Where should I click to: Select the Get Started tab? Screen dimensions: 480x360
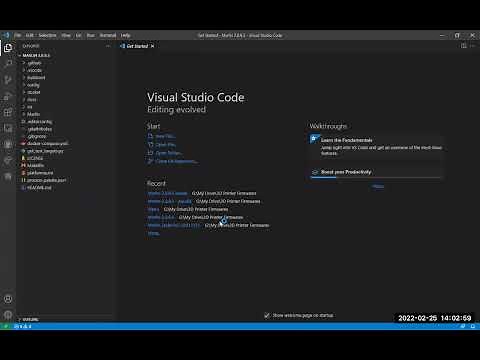click(x=137, y=46)
